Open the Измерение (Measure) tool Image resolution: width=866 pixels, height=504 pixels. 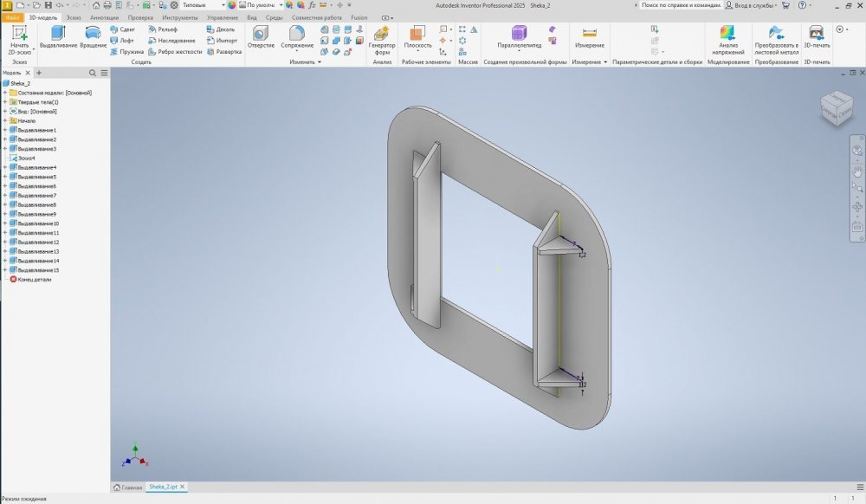coord(590,36)
